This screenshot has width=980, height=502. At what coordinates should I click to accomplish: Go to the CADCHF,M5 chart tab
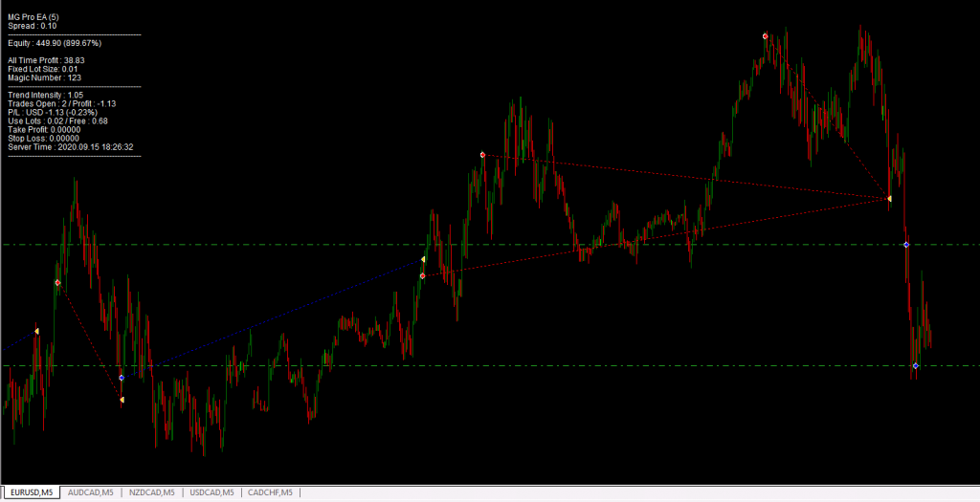pos(271,492)
